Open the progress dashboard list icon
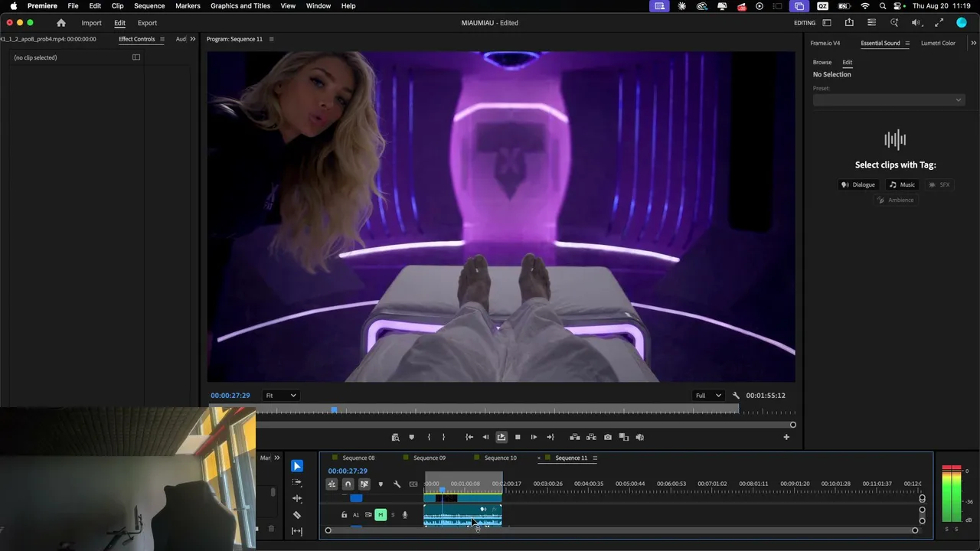Screen dimensions: 980x551 point(871,23)
